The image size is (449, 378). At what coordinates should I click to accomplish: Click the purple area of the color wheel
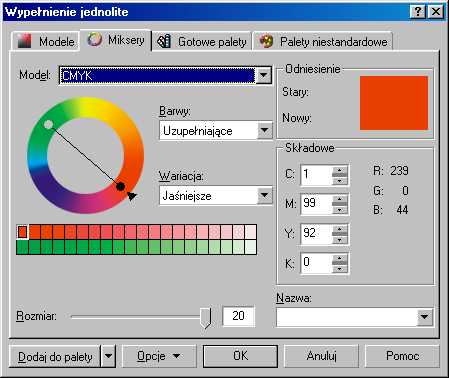(x=50, y=187)
